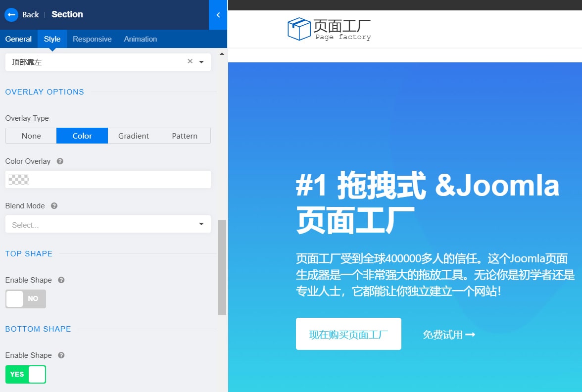The image size is (582, 392).
Task: Switch to the General tab
Action: [19, 39]
